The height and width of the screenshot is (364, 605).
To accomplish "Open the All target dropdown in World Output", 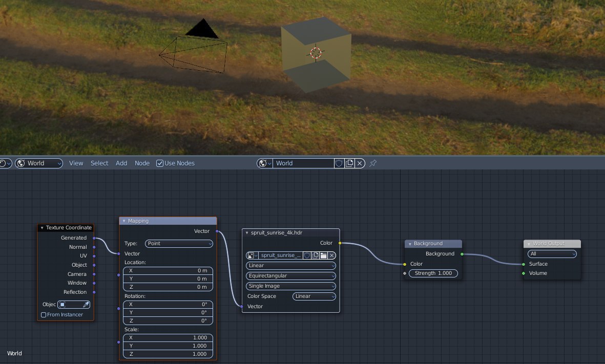I will pos(552,254).
